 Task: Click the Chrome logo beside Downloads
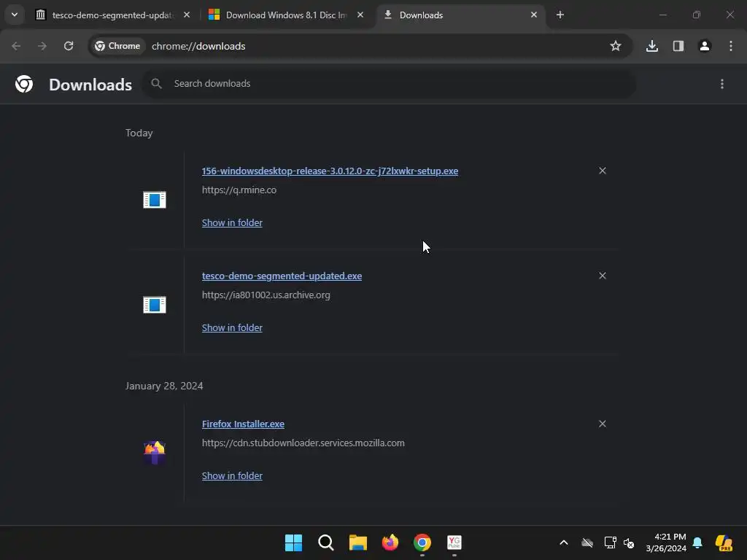(24, 85)
